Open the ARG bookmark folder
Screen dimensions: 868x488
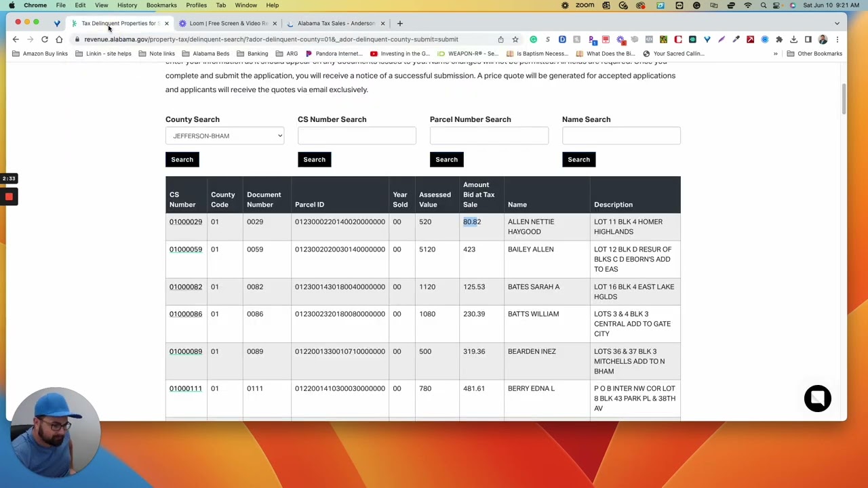[287, 54]
